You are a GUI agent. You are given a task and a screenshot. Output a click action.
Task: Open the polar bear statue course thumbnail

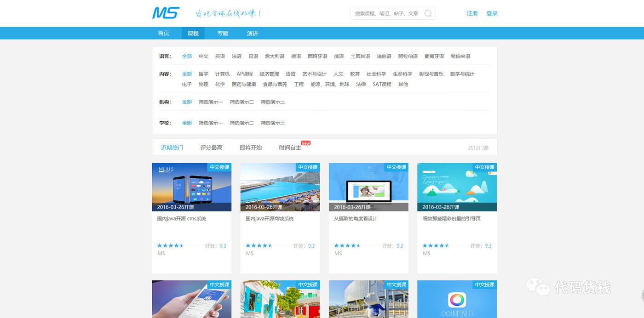point(368,299)
